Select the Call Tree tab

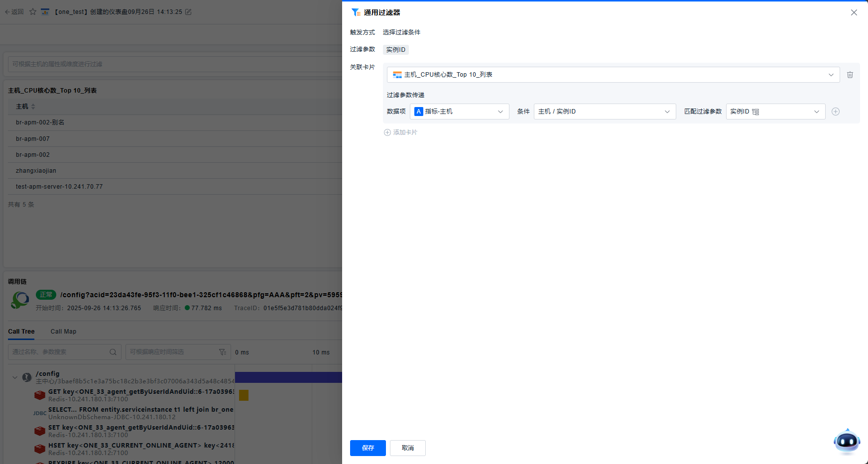point(21,332)
